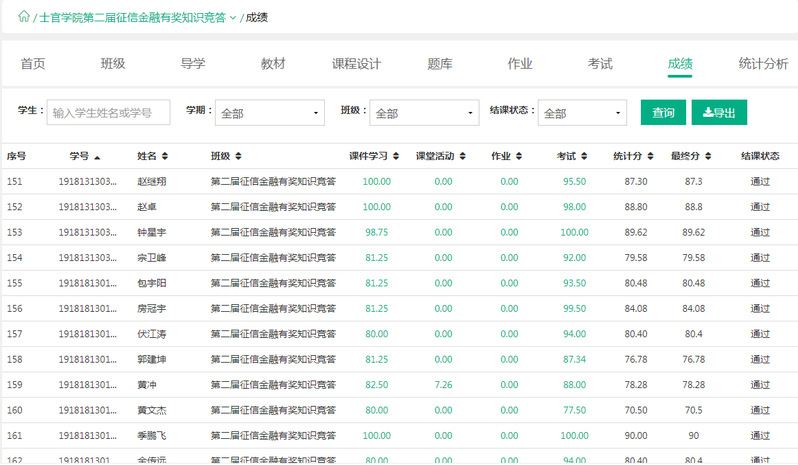Expand the course breadcrumb dropdown chevron

(x=233, y=18)
